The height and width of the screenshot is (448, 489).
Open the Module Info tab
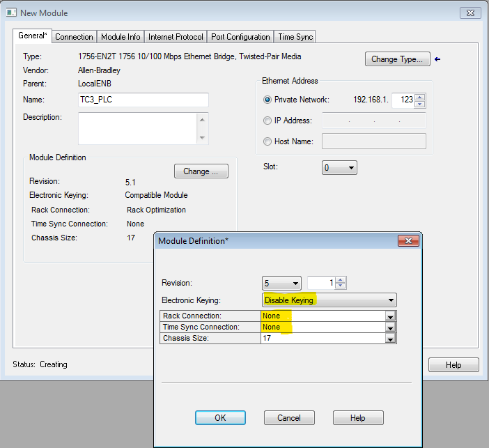pos(121,37)
